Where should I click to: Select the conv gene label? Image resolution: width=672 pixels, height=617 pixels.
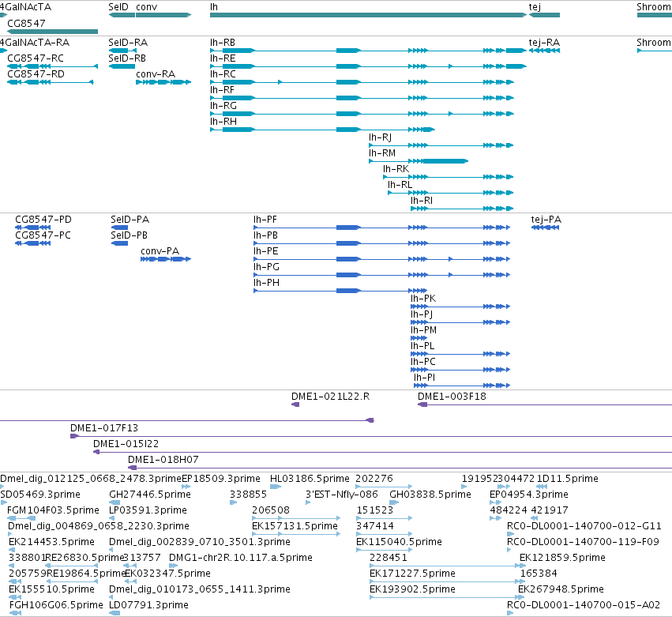click(147, 7)
